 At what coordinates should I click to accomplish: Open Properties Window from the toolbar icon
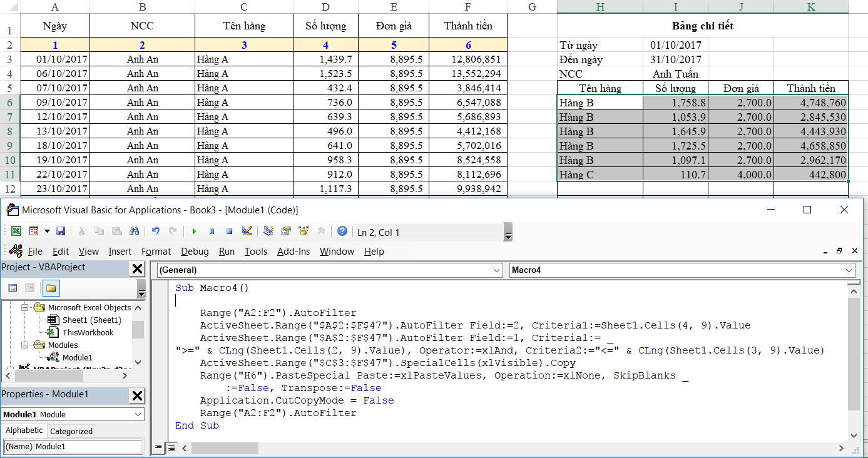[x=286, y=232]
